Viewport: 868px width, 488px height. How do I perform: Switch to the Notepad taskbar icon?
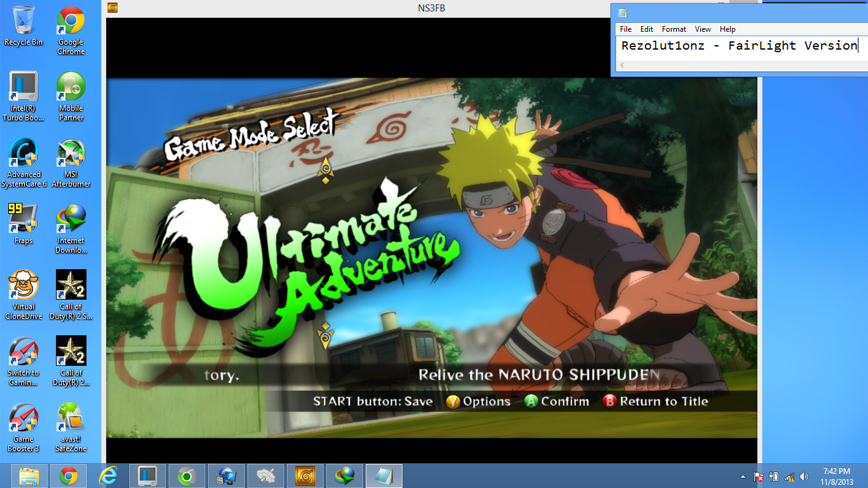pos(383,476)
